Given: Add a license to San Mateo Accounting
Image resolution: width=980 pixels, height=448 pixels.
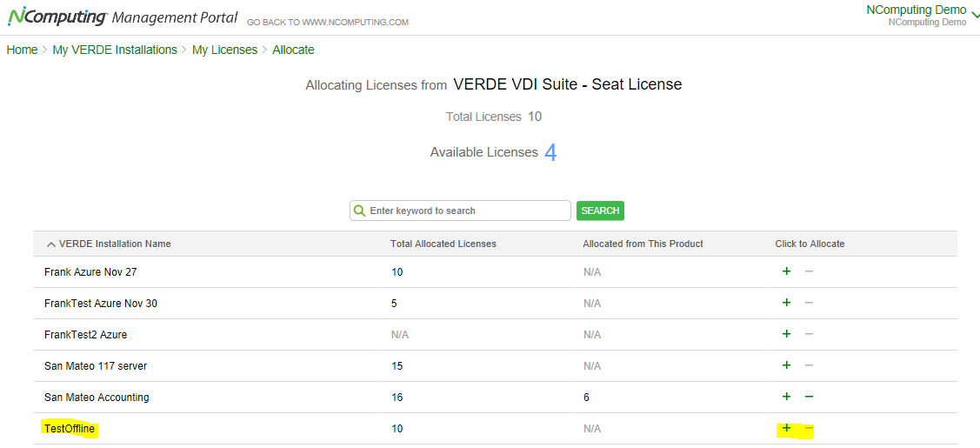Looking at the screenshot, I should [786, 397].
